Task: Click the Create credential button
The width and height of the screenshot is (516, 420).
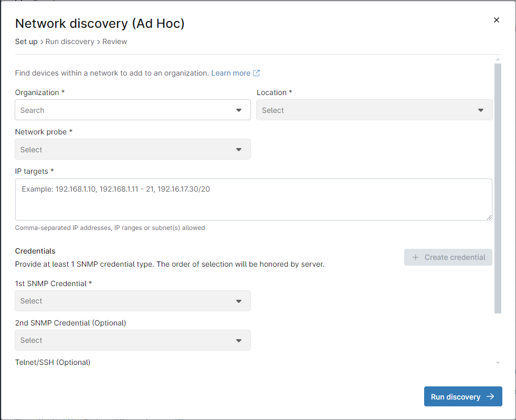Action: (x=448, y=257)
